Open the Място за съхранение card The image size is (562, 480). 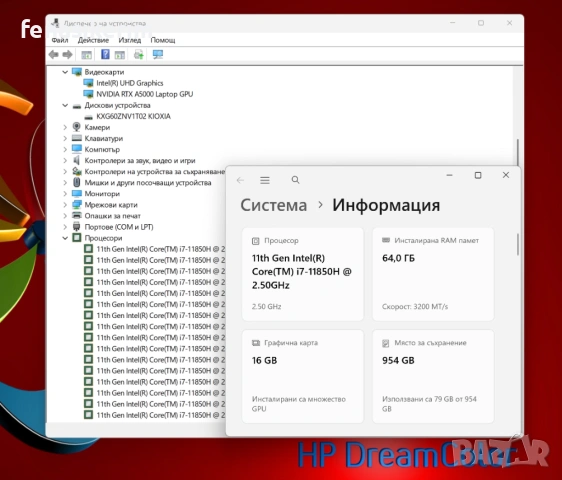coord(433,376)
